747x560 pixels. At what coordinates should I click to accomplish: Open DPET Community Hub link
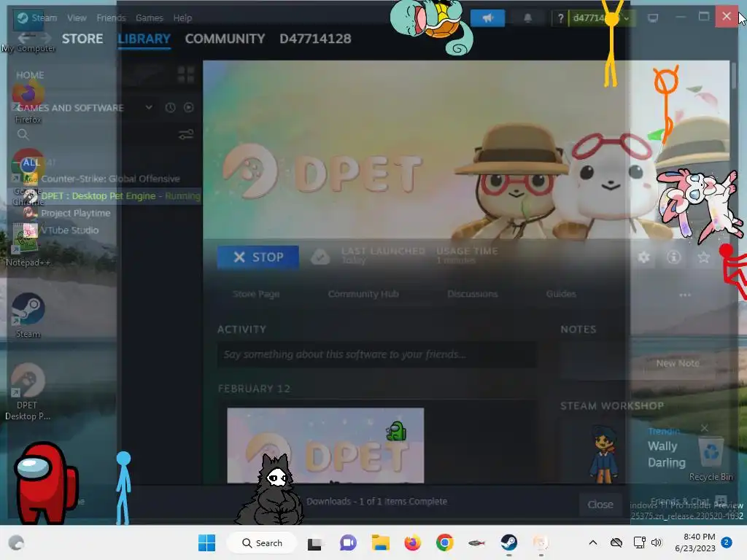(363, 295)
